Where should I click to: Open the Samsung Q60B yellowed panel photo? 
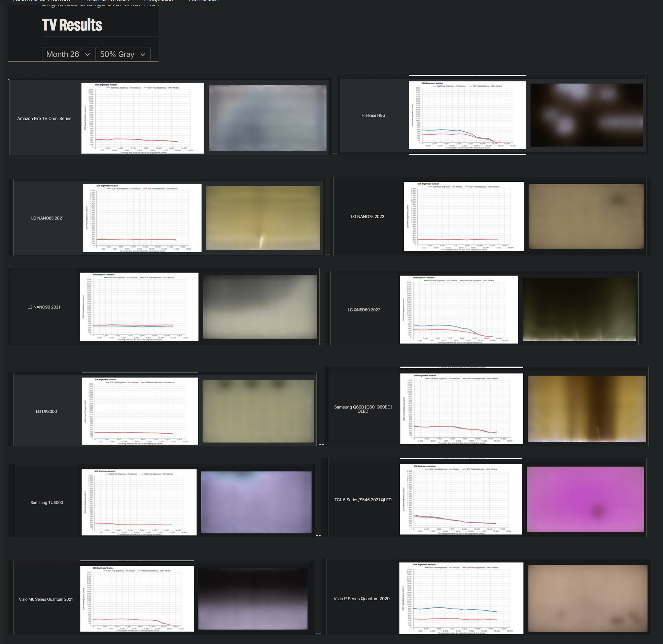point(587,409)
